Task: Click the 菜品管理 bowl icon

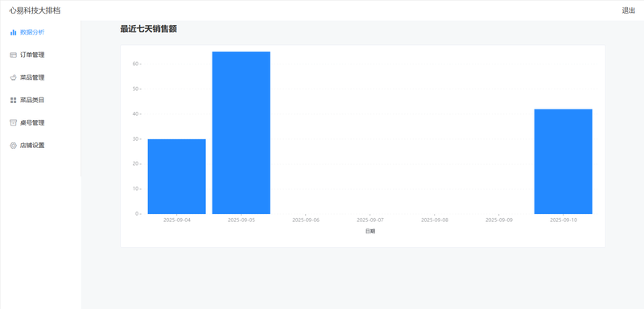Action: pyautogui.click(x=13, y=77)
